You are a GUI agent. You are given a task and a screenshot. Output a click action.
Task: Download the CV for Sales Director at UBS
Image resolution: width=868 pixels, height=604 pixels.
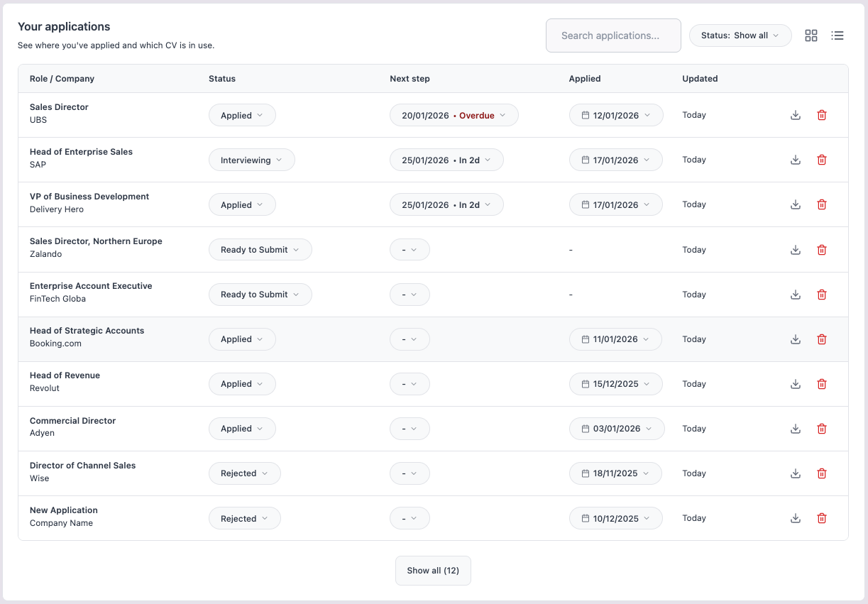(x=795, y=114)
